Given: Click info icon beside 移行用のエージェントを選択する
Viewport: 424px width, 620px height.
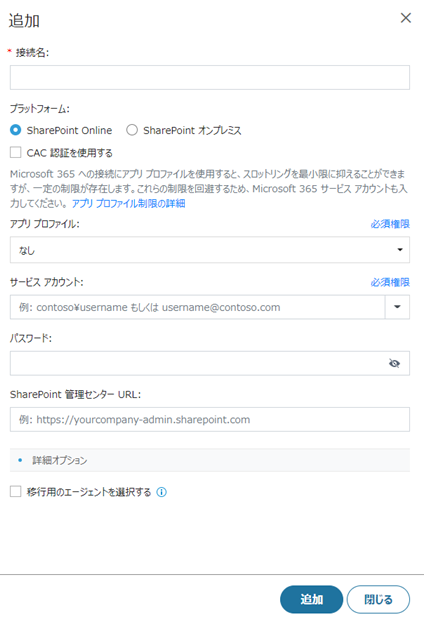Looking at the screenshot, I should (161, 492).
